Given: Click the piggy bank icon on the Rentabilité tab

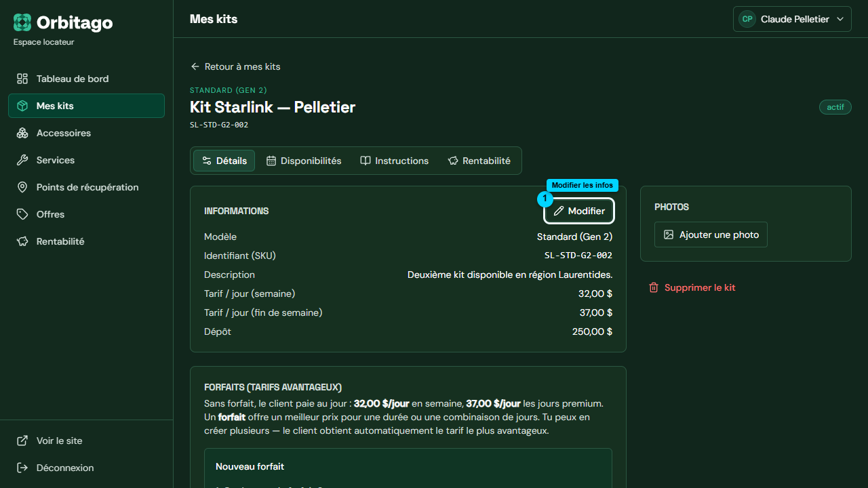Looking at the screenshot, I should (453, 161).
